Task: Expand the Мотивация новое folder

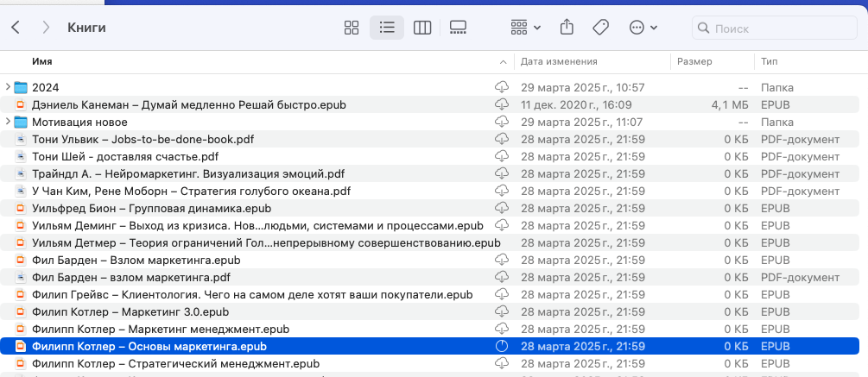Action: pos(8,122)
